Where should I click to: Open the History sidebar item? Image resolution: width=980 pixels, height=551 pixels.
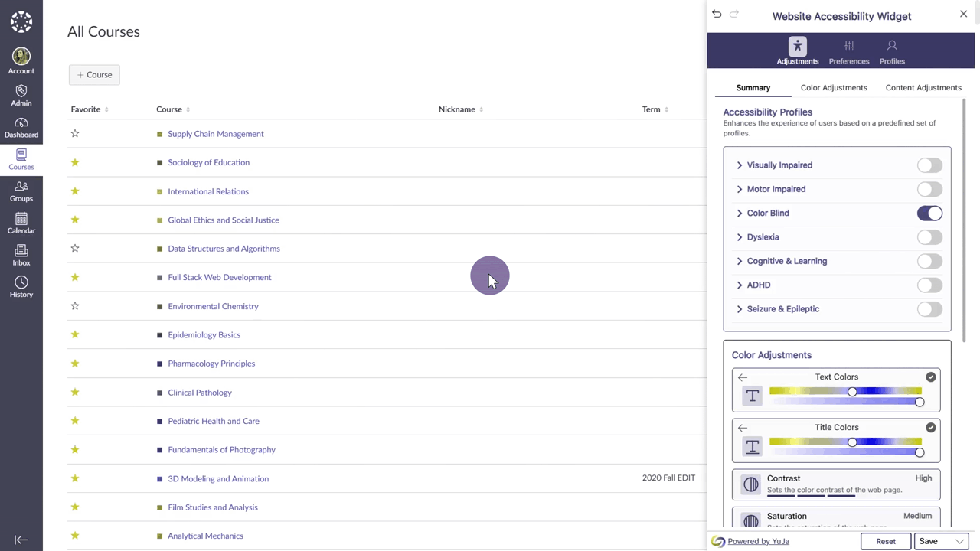pos(21,288)
